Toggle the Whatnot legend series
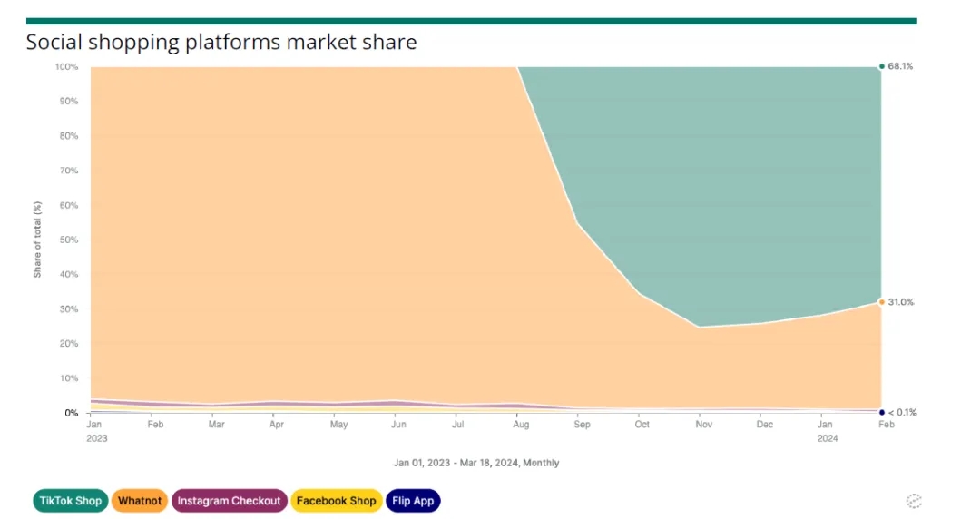 pos(140,500)
